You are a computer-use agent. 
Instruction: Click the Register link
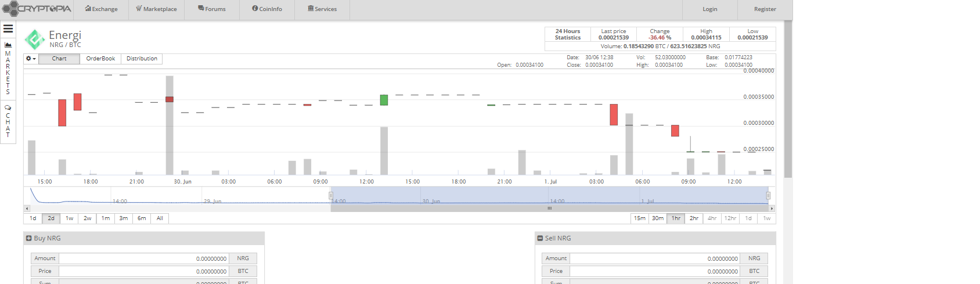coord(765,9)
